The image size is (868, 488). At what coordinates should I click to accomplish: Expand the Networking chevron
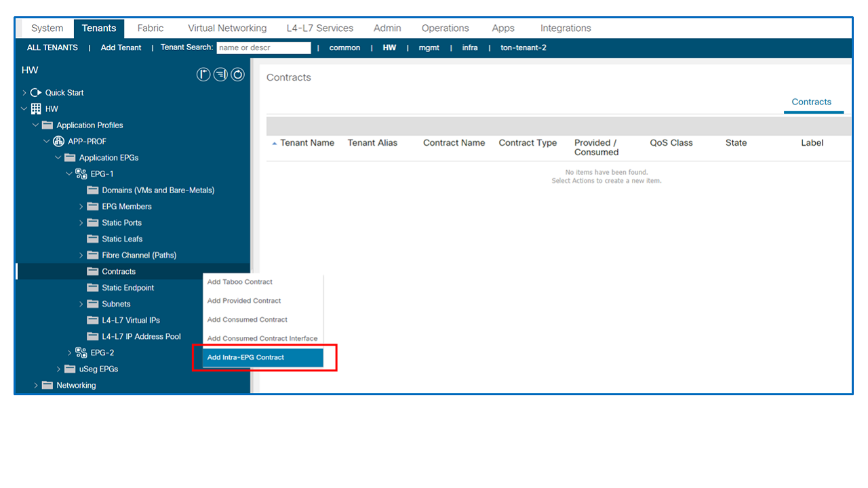tap(36, 386)
